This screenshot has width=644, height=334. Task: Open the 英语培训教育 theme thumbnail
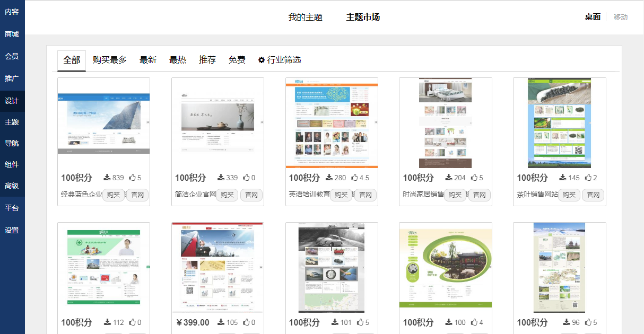point(332,123)
